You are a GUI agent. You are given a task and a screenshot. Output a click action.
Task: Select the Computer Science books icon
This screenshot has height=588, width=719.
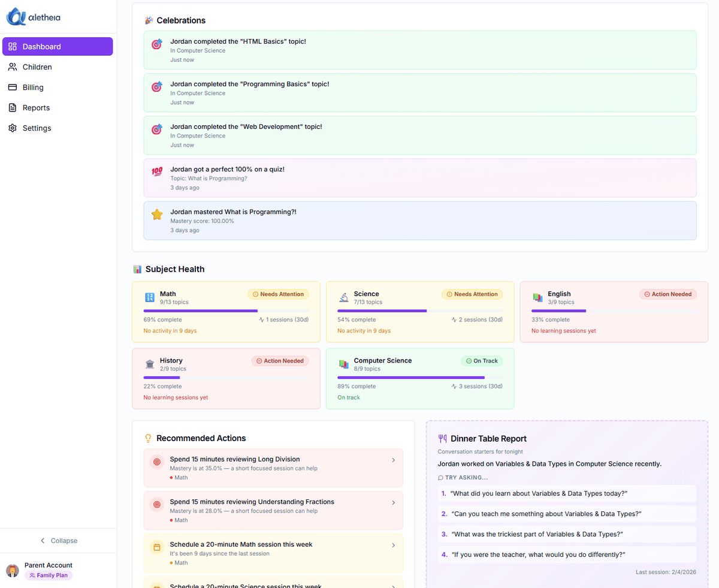(343, 364)
